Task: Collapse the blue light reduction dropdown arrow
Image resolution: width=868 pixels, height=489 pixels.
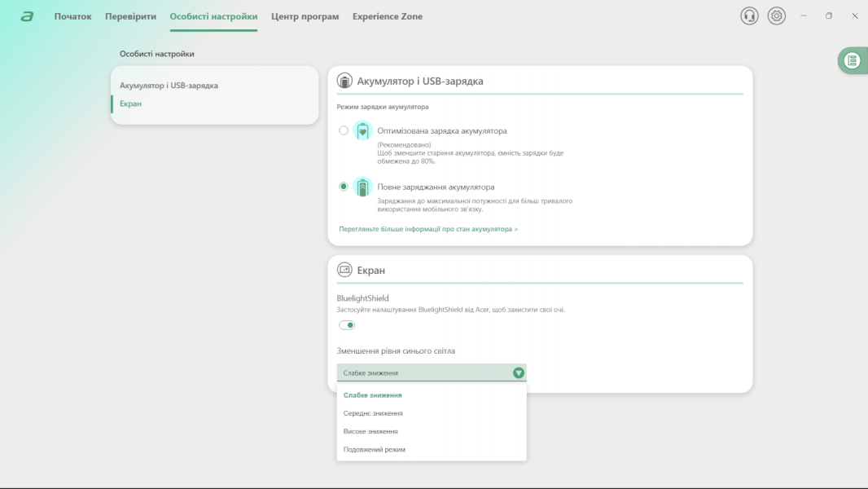Action: click(x=519, y=373)
